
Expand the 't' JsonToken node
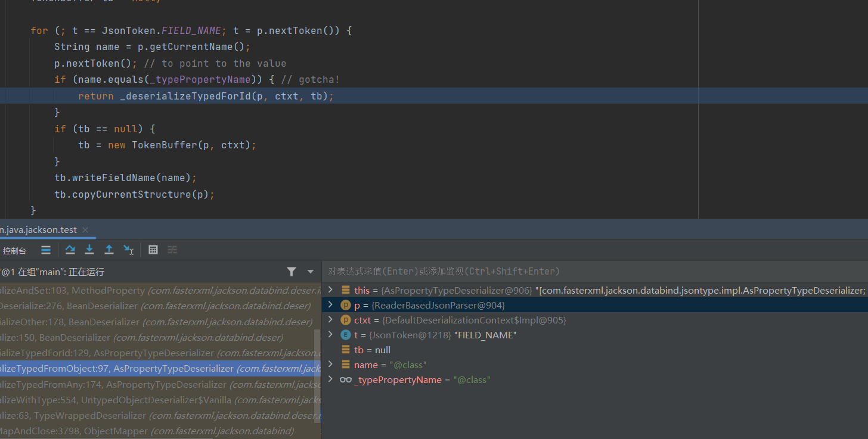point(330,334)
